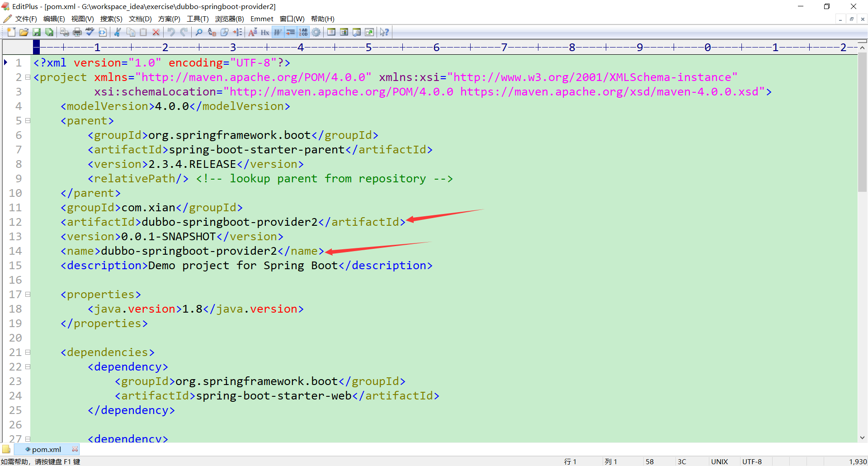The width and height of the screenshot is (868, 466).
Task: Open the 方案(P) menu
Action: point(169,19)
